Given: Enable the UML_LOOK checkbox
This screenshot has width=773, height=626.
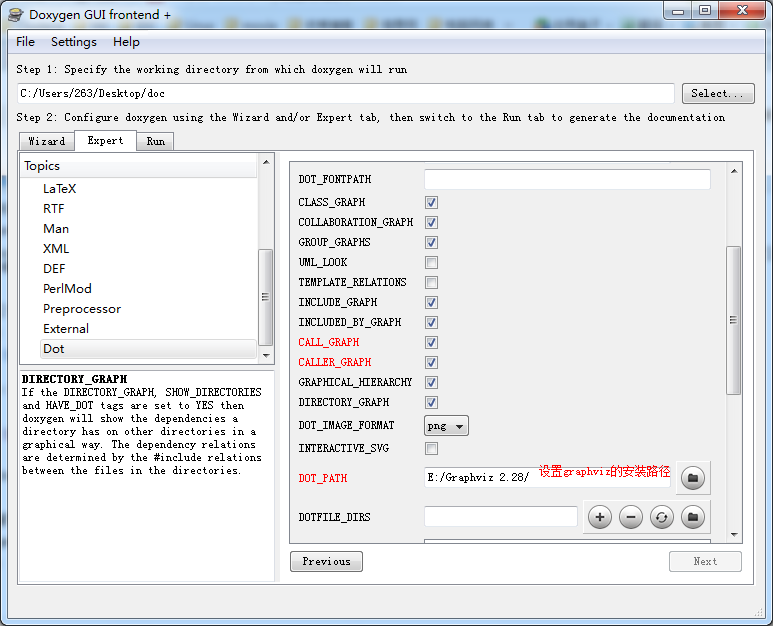Looking at the screenshot, I should [431, 262].
